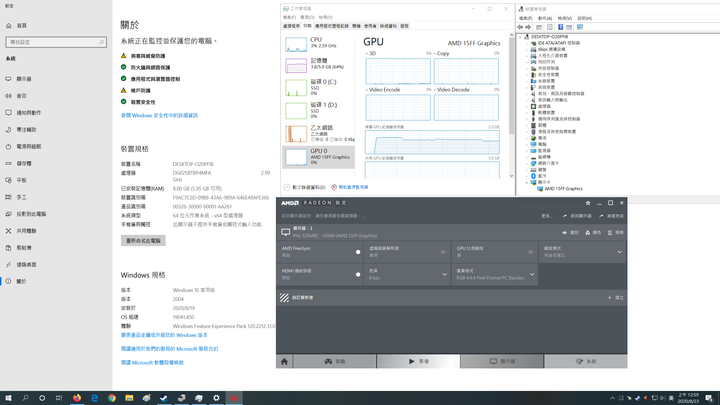Click the change product key link

pyautogui.click(x=164, y=335)
